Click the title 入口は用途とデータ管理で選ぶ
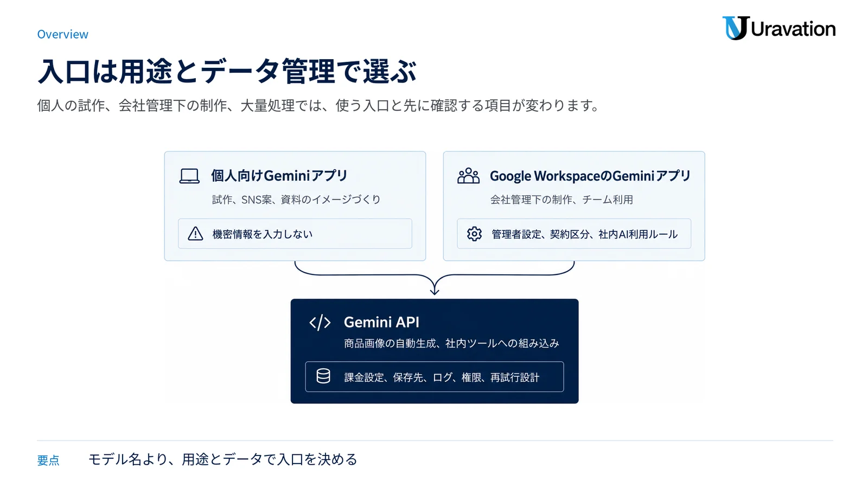868x488 pixels. [227, 72]
